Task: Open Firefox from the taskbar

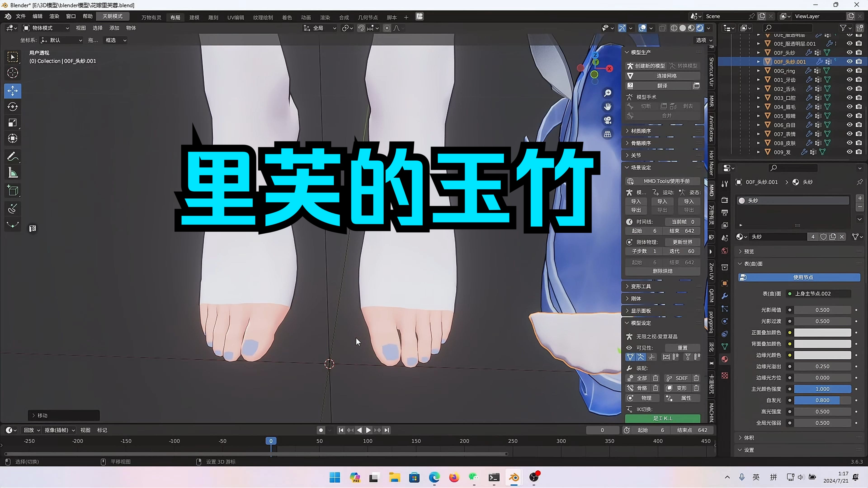Action: coord(454,477)
